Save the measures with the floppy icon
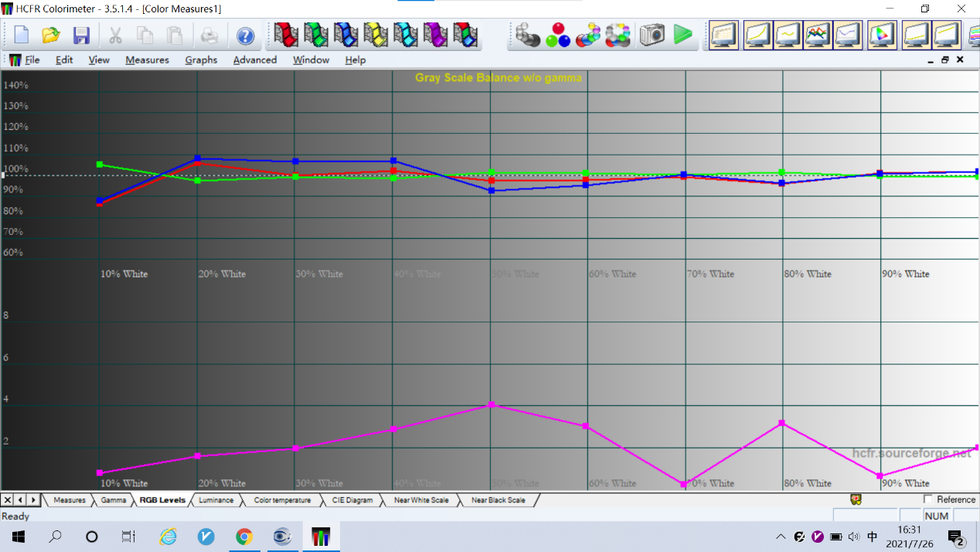This screenshot has width=980, height=552. (81, 36)
